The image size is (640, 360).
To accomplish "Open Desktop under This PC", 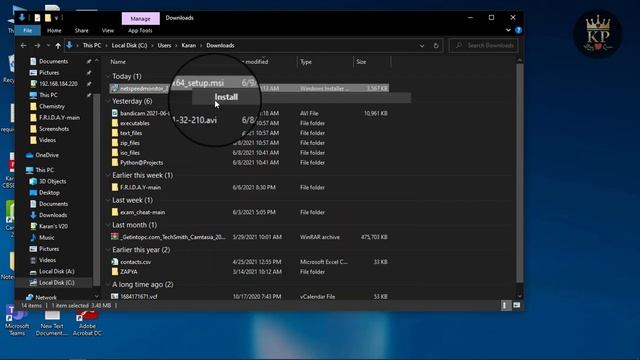I will pos(49,193).
